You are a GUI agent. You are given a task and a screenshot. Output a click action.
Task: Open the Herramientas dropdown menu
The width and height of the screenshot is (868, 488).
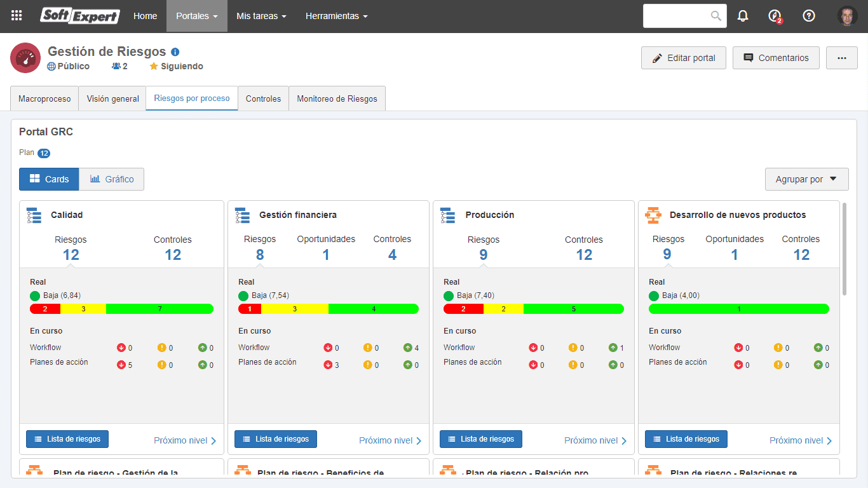336,16
